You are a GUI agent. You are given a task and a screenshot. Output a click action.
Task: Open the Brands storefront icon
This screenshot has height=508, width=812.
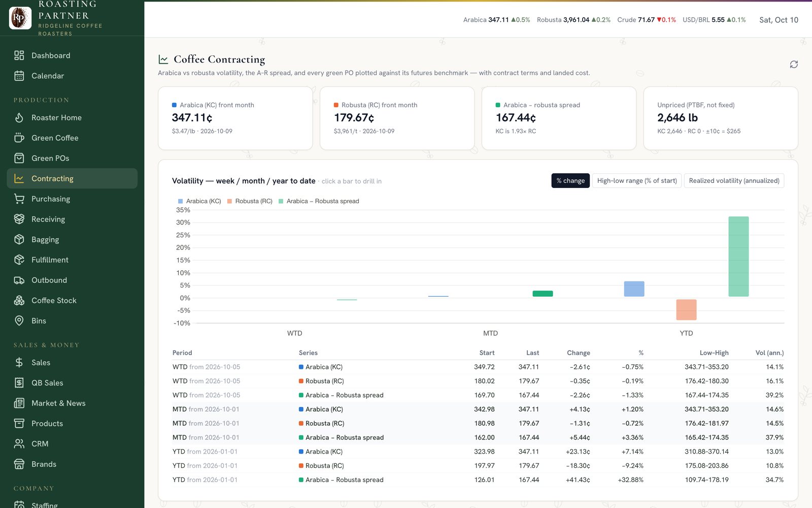point(19,464)
